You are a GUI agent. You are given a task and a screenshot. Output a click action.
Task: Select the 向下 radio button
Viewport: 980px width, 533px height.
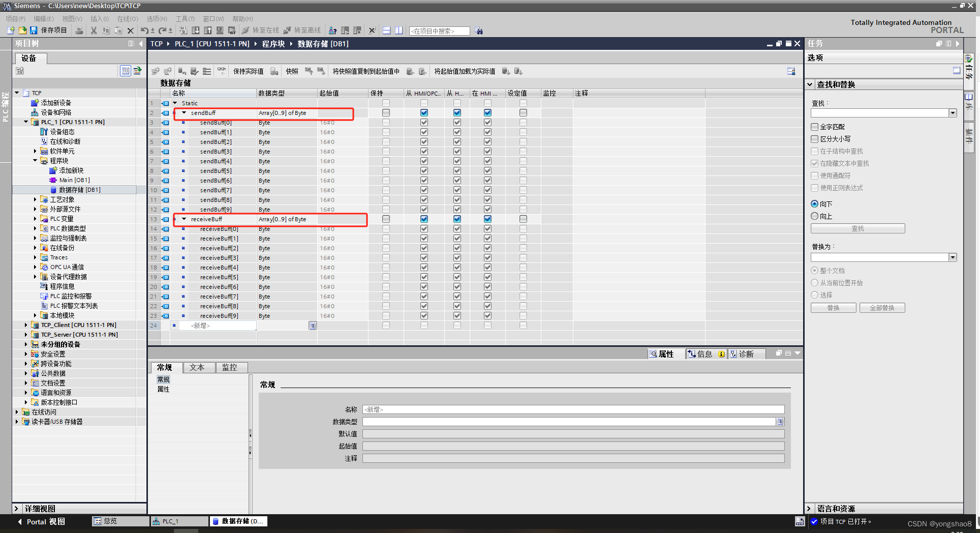[815, 204]
